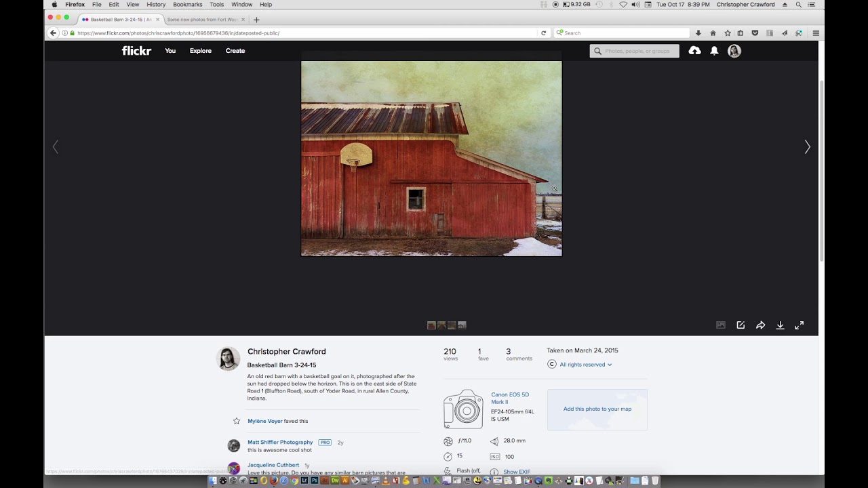This screenshot has width=868, height=488.
Task: Click the Firefox back button
Action: pyautogui.click(x=53, y=33)
